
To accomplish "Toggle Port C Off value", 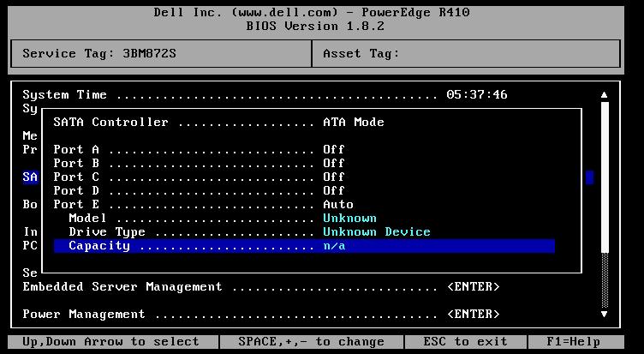I will click(333, 177).
